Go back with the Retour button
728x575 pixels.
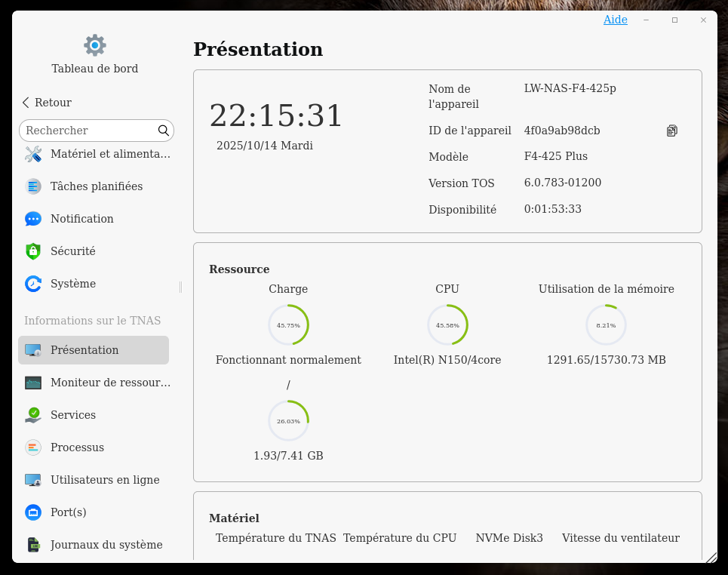point(47,103)
